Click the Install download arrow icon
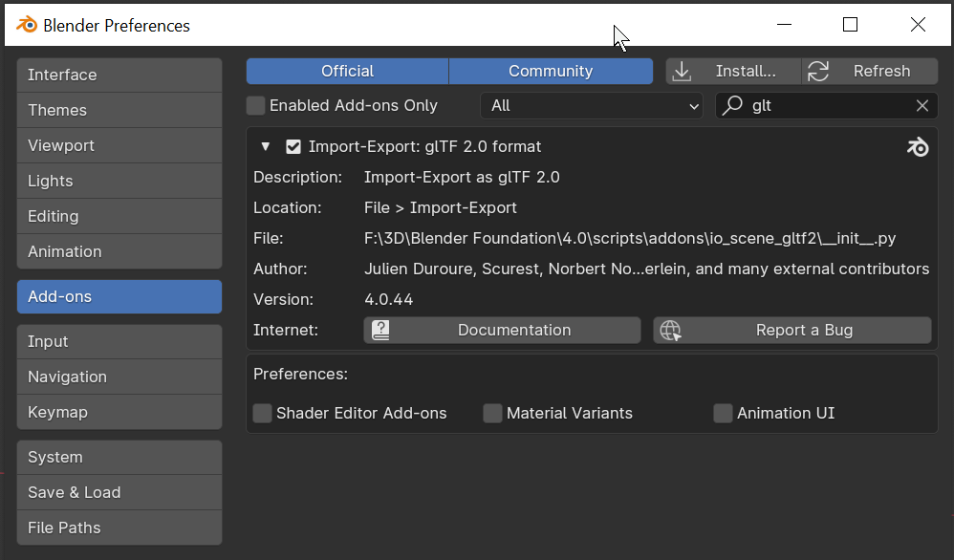Image resolution: width=954 pixels, height=560 pixels. 682,71
